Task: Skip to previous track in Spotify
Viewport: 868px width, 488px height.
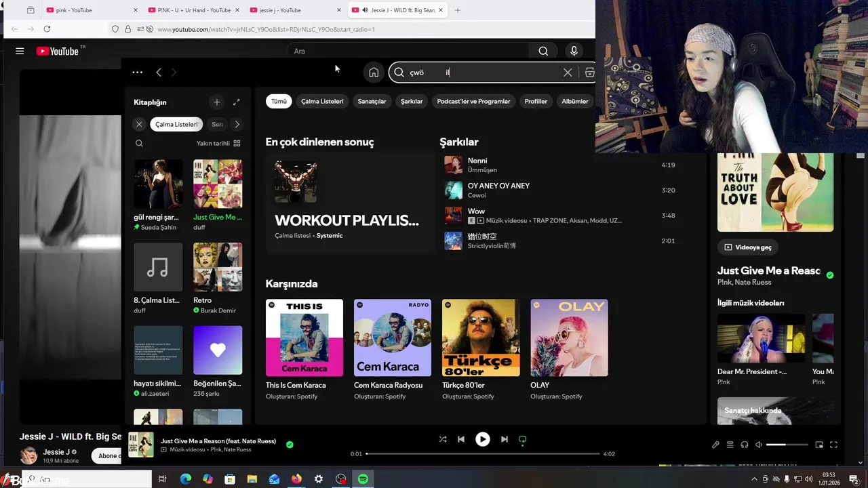Action: tap(461, 439)
